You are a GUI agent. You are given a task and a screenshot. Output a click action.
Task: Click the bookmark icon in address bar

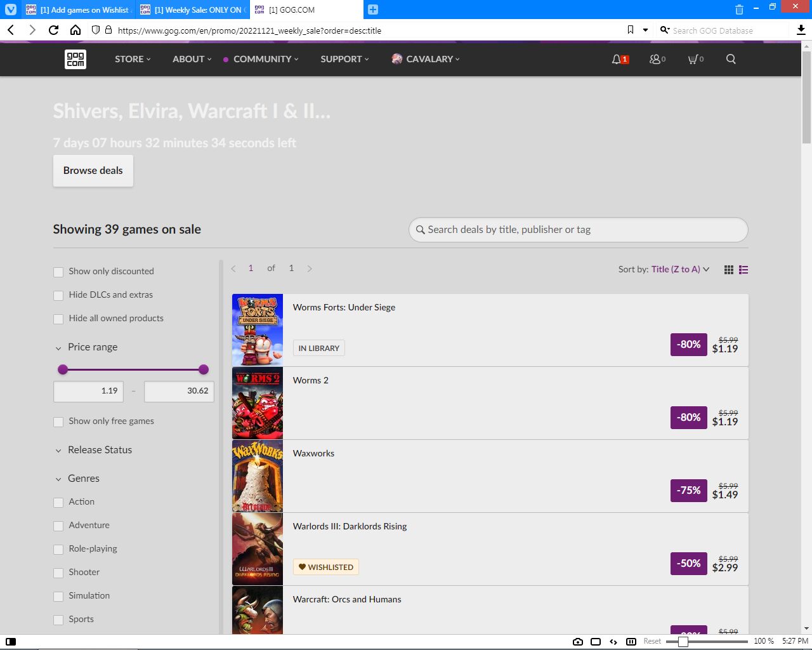click(x=631, y=30)
